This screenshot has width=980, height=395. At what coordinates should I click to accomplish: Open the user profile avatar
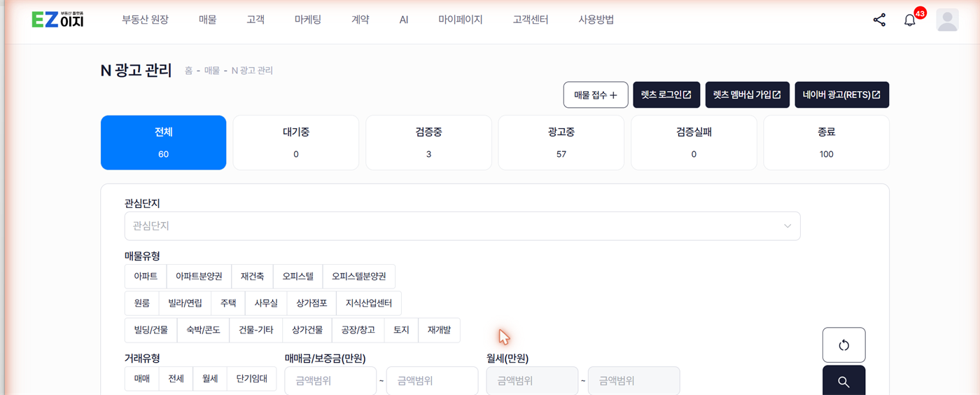click(x=947, y=20)
